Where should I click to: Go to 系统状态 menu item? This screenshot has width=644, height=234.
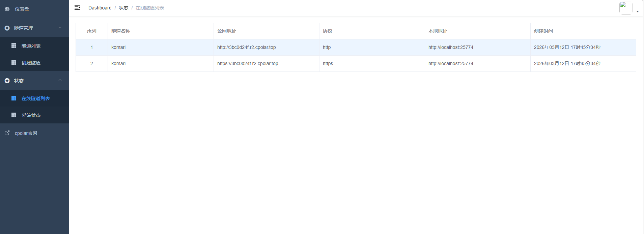[31, 115]
